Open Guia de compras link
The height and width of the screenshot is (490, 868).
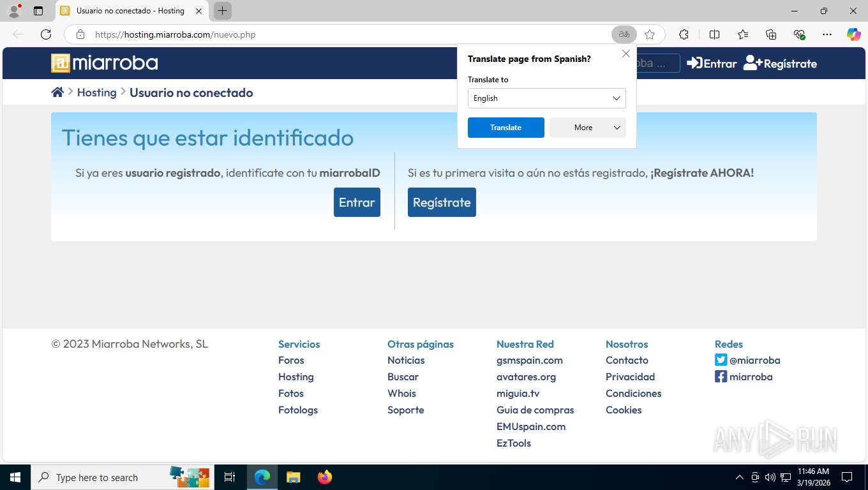(535, 410)
